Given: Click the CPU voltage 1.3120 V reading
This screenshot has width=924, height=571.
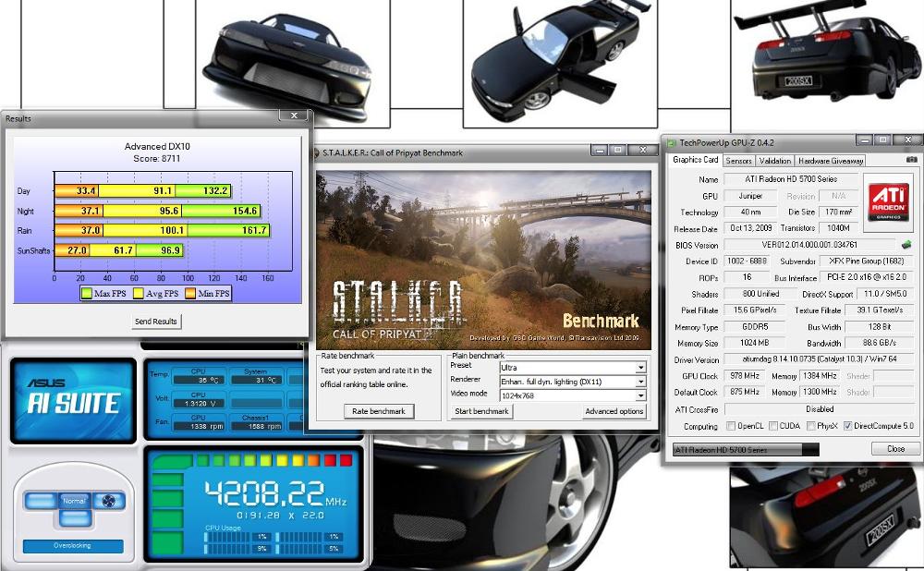Looking at the screenshot, I should tap(199, 403).
